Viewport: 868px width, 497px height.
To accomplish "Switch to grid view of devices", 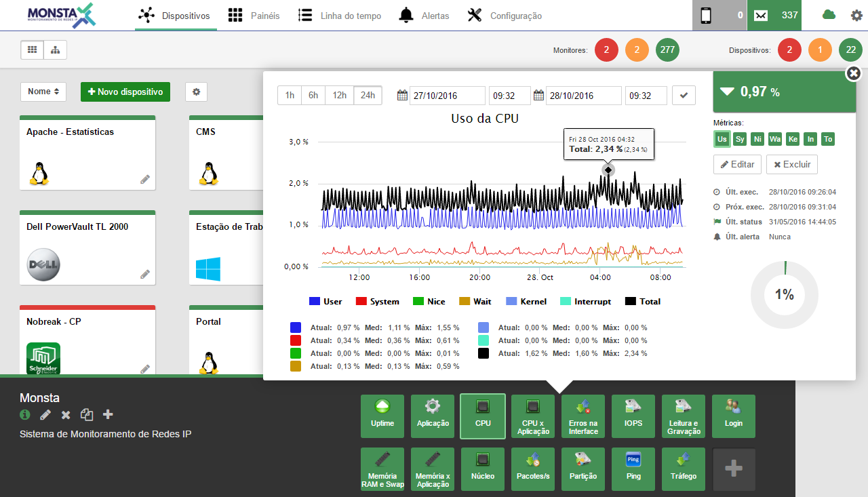I will tap(32, 49).
